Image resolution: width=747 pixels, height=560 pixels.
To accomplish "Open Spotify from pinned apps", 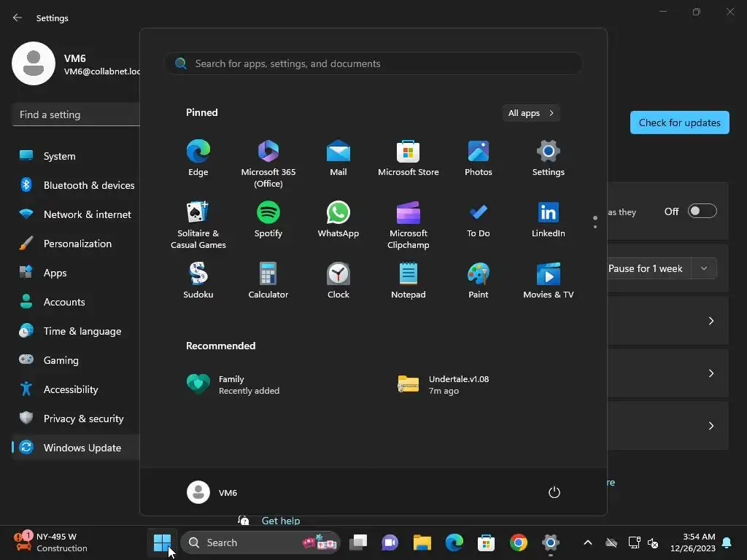I will [x=268, y=219].
